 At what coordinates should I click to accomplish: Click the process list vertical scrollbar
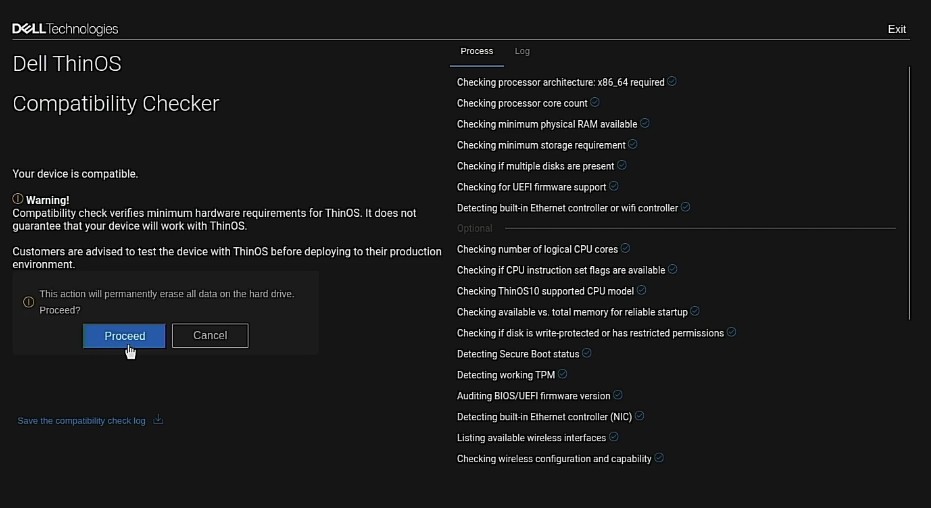click(x=909, y=190)
